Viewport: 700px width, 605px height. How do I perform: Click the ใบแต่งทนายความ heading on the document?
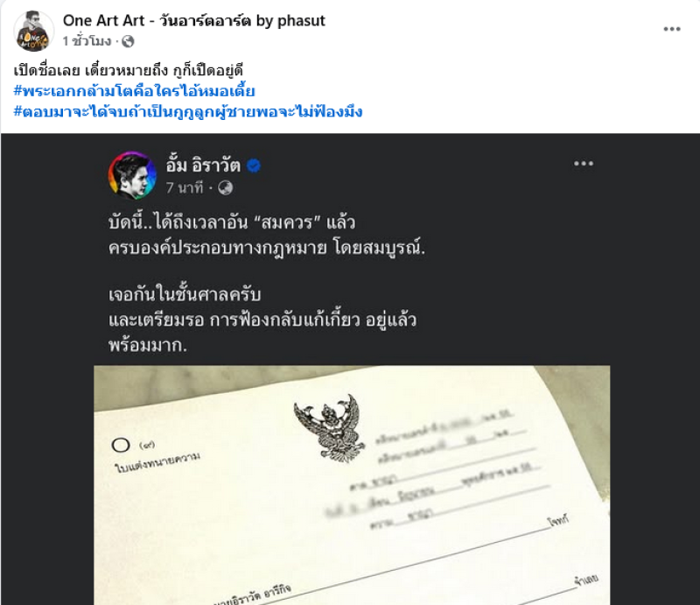pos(157,462)
